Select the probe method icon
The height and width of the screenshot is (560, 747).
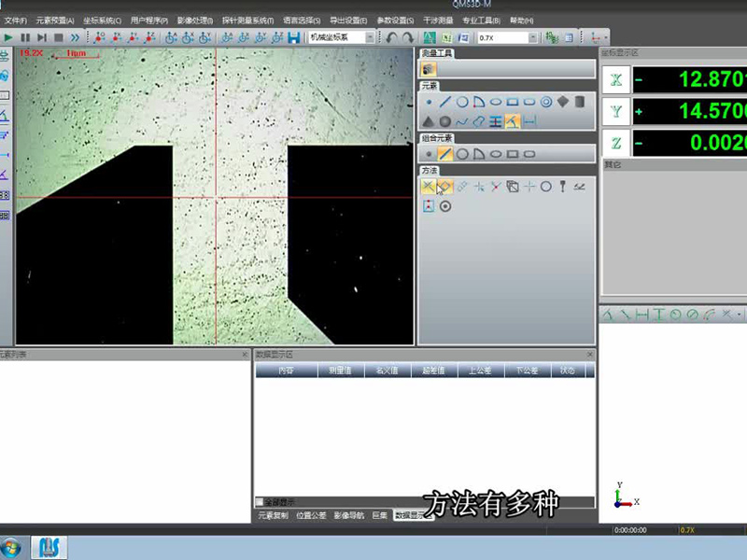coord(563,187)
